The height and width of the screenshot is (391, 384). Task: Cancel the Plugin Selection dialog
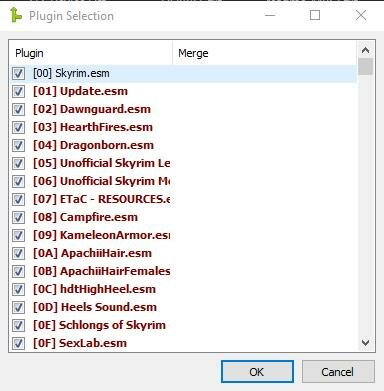click(338, 372)
